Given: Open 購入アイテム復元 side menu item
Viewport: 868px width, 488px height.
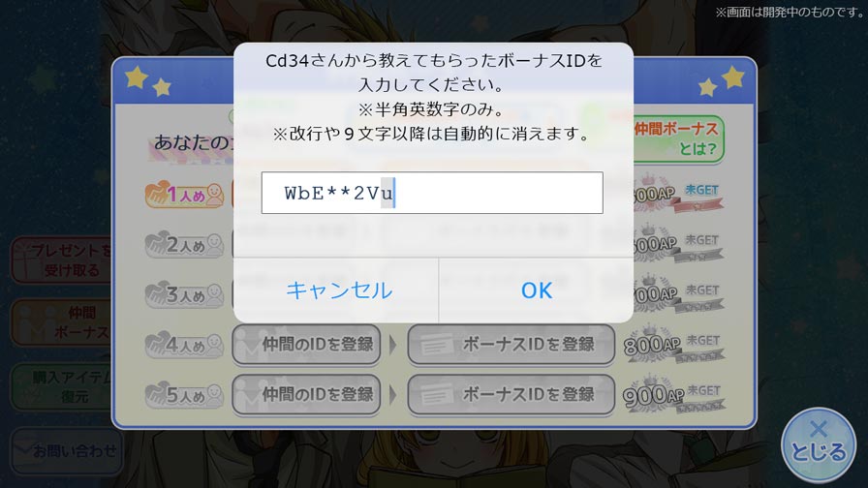Looking at the screenshot, I should [62, 386].
